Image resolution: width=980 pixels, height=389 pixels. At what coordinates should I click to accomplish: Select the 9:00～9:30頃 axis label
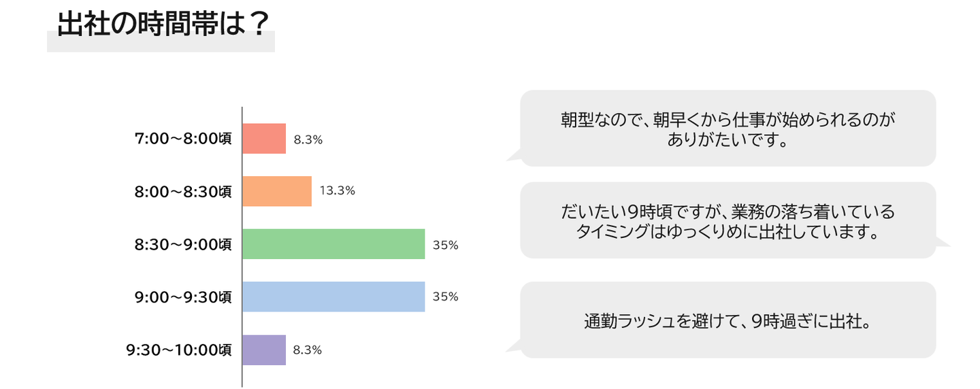pos(183,297)
